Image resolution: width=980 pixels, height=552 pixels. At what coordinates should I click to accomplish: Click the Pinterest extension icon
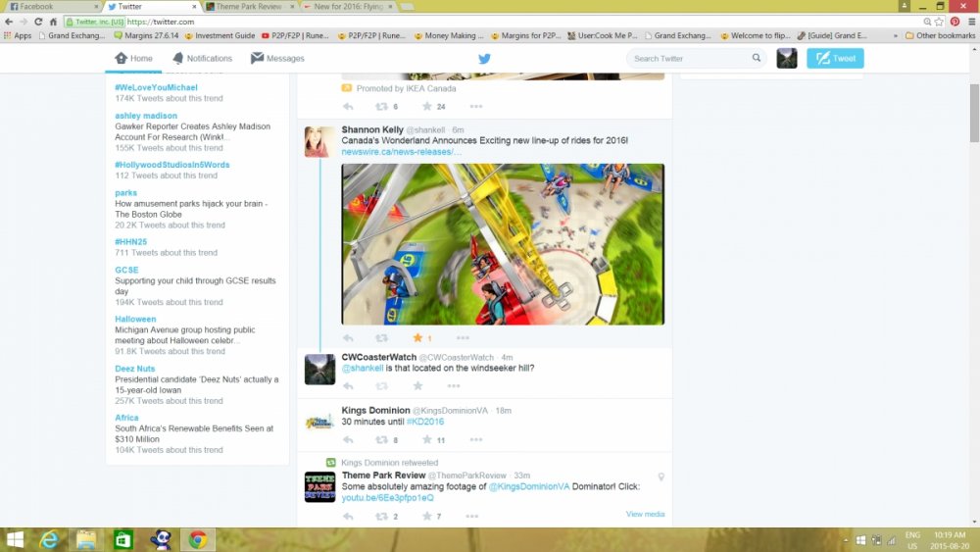[x=955, y=22]
